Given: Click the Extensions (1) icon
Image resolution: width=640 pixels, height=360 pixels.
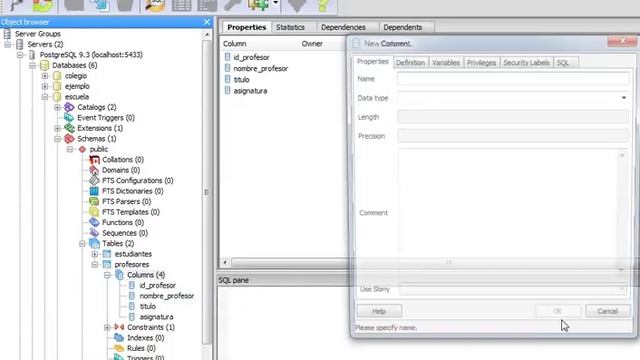Looking at the screenshot, I should point(69,128).
